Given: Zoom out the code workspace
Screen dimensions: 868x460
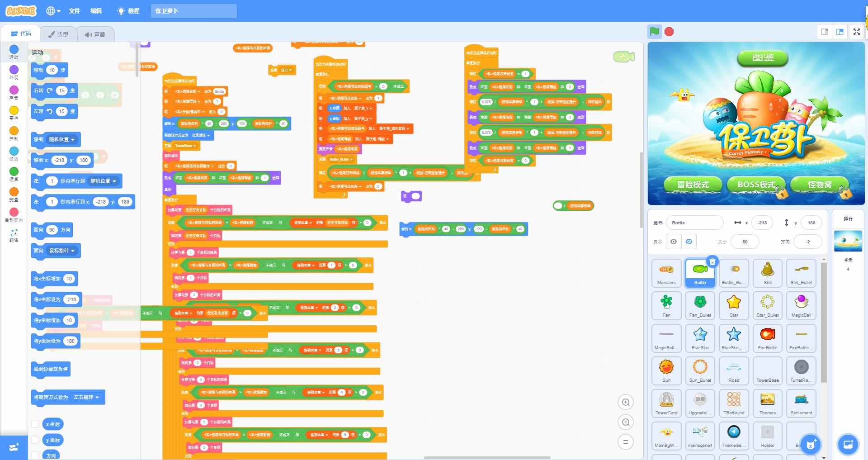Looking at the screenshot, I should pos(626,422).
